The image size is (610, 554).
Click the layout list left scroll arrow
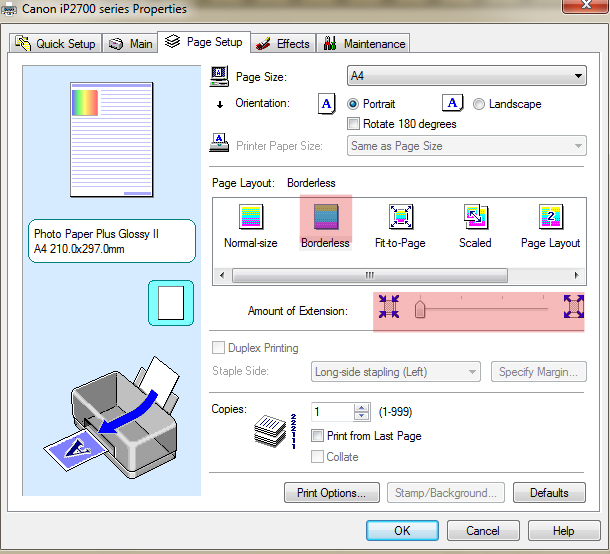[x=222, y=275]
